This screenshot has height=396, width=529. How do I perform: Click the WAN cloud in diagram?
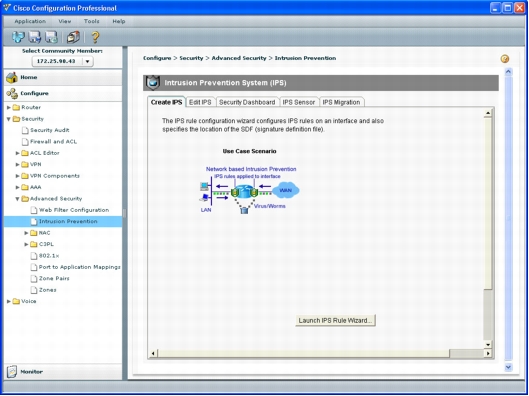[285, 190]
